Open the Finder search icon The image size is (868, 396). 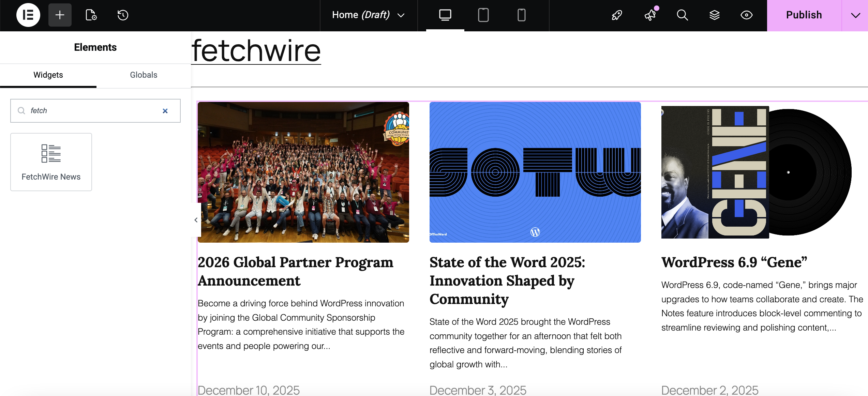[x=682, y=15]
